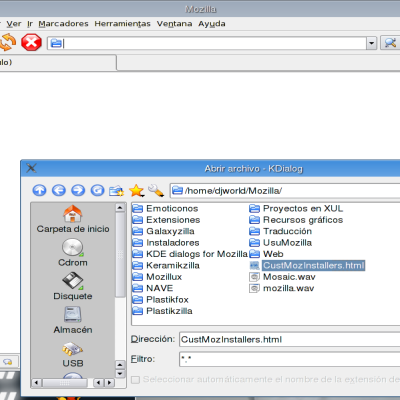Select the Recursos gráficos folder
The height and width of the screenshot is (400, 400).
[x=296, y=220]
